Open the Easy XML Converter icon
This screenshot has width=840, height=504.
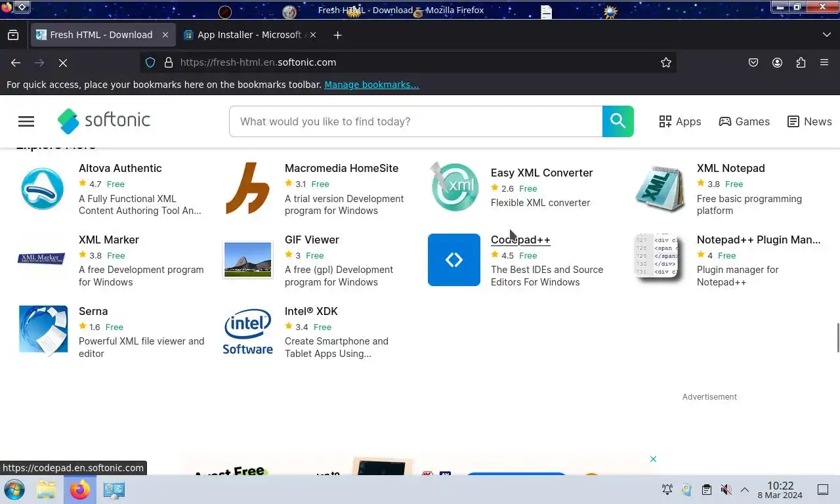pyautogui.click(x=454, y=187)
